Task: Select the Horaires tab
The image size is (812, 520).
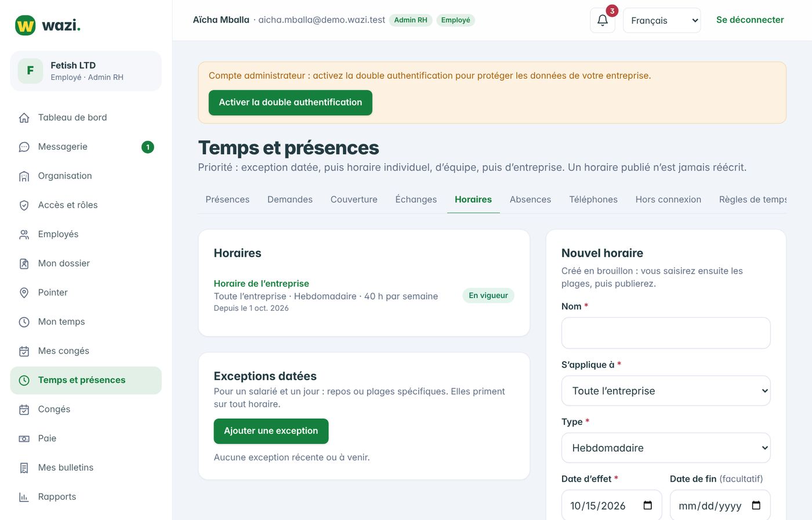Action: [x=473, y=199]
